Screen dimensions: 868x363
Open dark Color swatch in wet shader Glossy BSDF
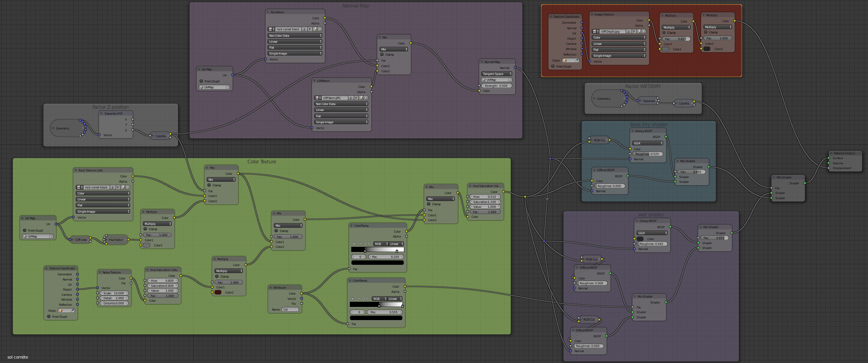click(x=640, y=239)
